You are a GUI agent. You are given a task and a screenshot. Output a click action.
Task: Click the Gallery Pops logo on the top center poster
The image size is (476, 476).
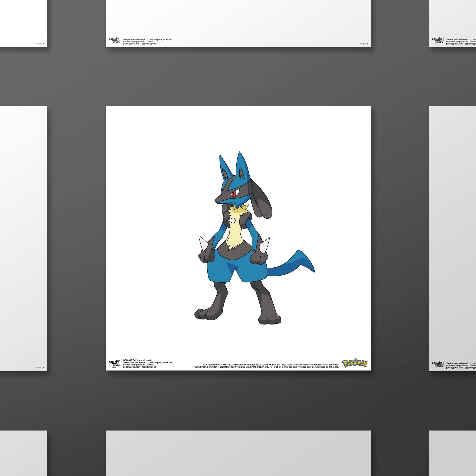coord(114,41)
